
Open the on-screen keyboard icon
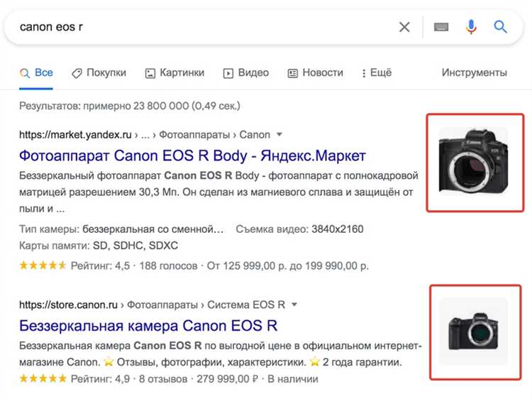tap(441, 27)
